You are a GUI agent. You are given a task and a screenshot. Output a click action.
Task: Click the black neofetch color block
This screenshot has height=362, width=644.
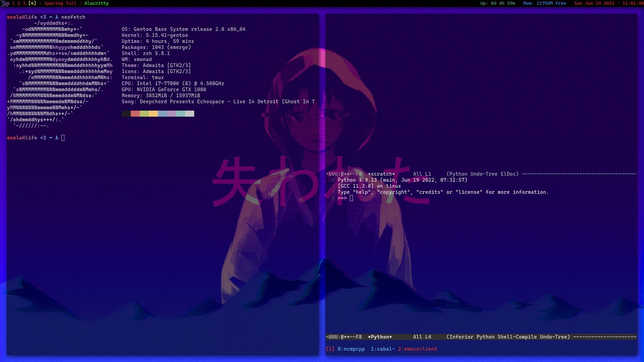(126, 114)
